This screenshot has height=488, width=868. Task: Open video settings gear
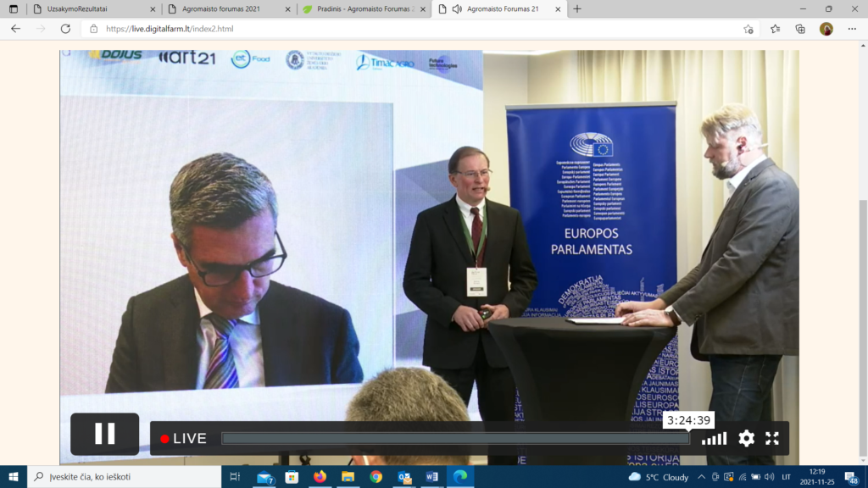tap(746, 438)
